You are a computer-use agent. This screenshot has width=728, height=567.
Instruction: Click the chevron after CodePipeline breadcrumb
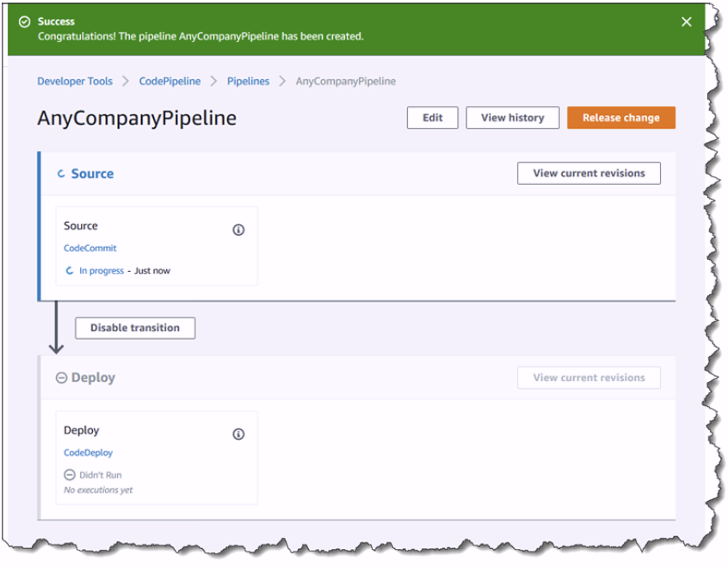pyautogui.click(x=213, y=81)
